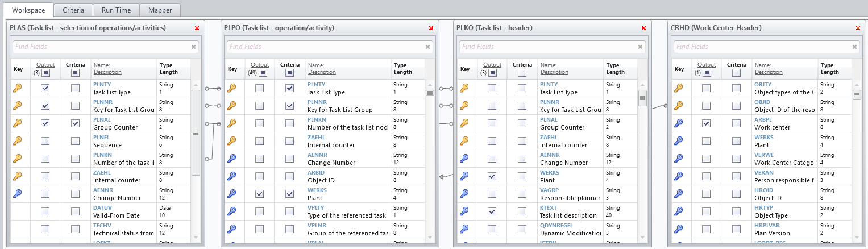
Task: Click the blue key icon for PLPO WERKS
Action: point(232,194)
